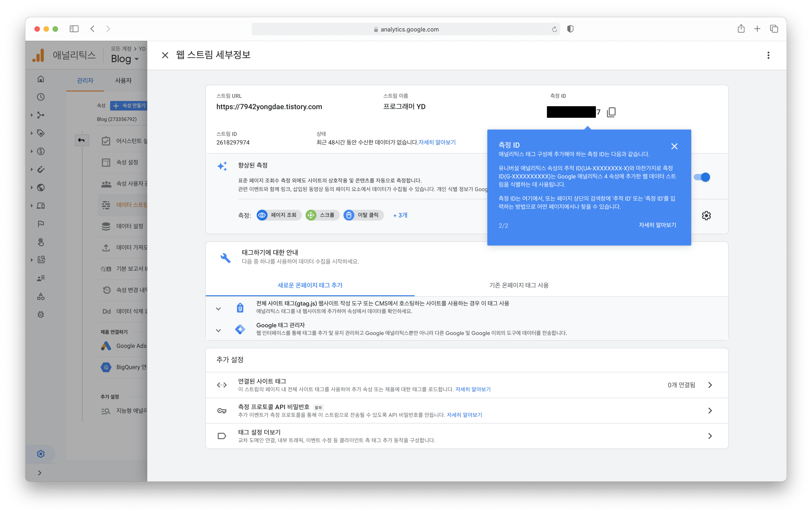Open the three-dot more options menu
812x515 pixels.
768,55
